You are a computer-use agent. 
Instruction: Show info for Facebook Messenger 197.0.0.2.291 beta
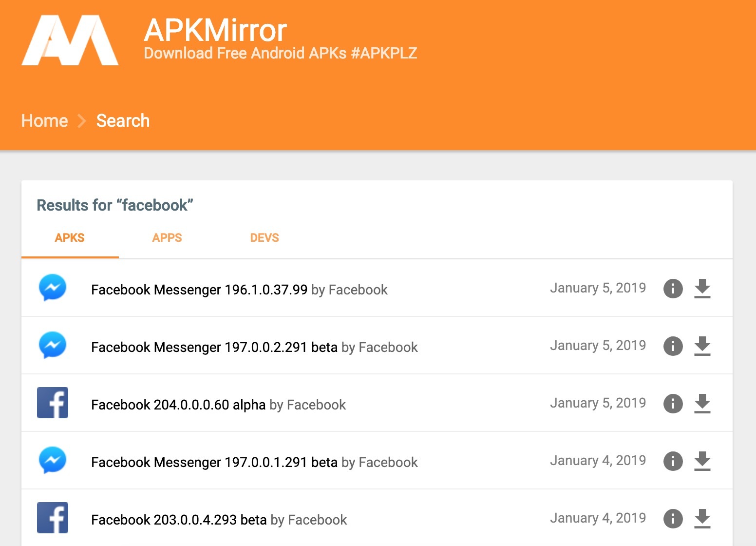[673, 346]
